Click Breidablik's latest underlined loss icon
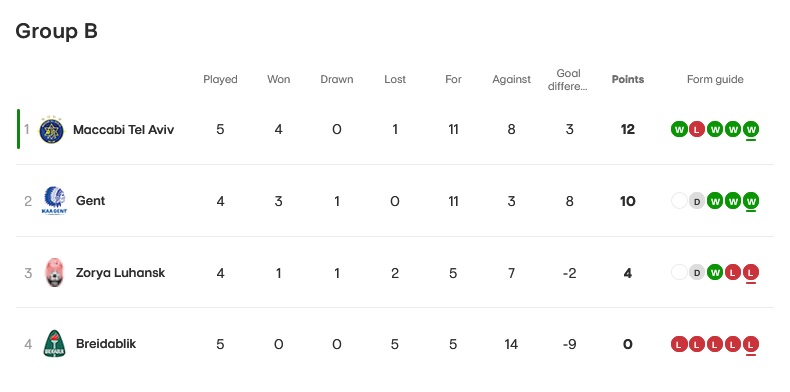This screenshot has height=392, width=790. [x=751, y=345]
